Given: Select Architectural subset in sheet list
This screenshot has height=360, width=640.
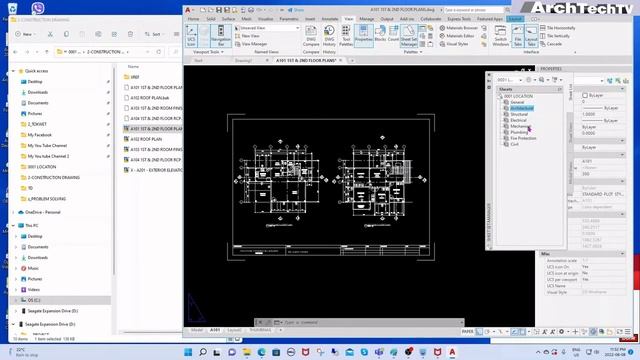Looking at the screenshot, I should (522, 108).
